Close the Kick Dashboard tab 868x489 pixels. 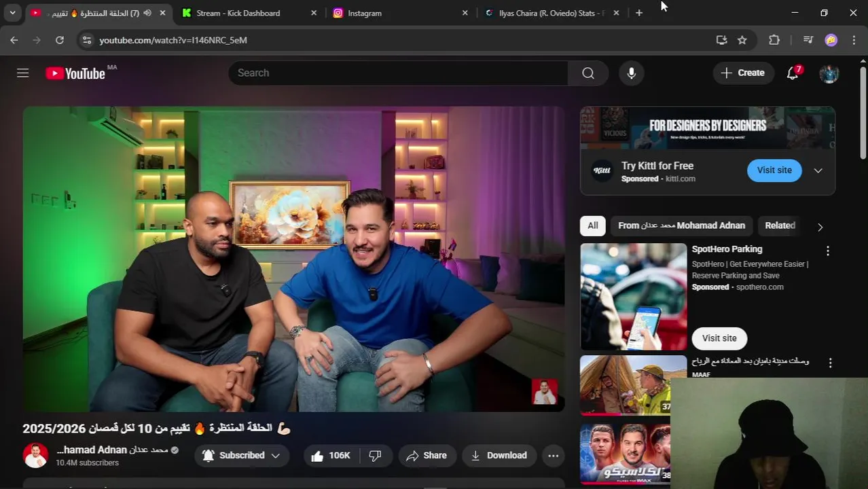point(314,13)
